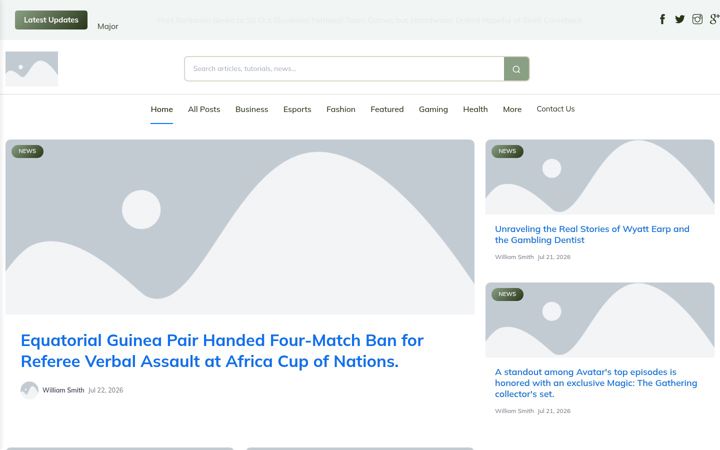
Task: Open the Health category
Action: 475,109
